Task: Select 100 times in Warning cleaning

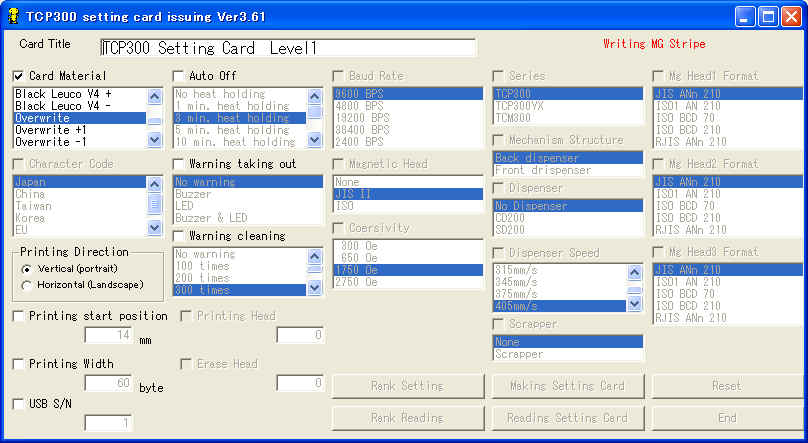Action: 240,266
